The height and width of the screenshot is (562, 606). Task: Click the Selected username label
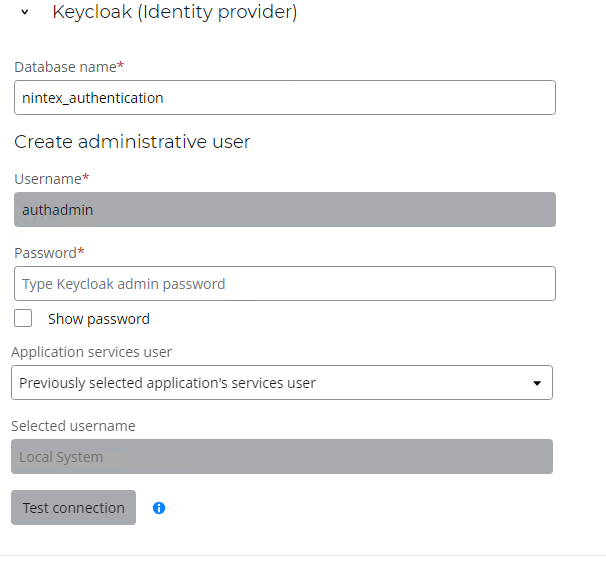point(73,426)
